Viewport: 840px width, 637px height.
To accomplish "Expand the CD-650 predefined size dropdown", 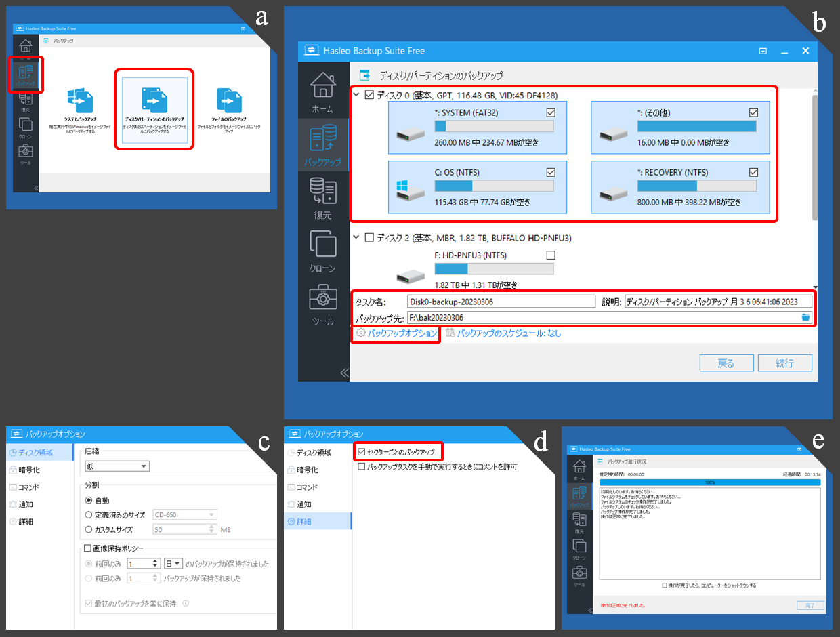I will click(185, 514).
